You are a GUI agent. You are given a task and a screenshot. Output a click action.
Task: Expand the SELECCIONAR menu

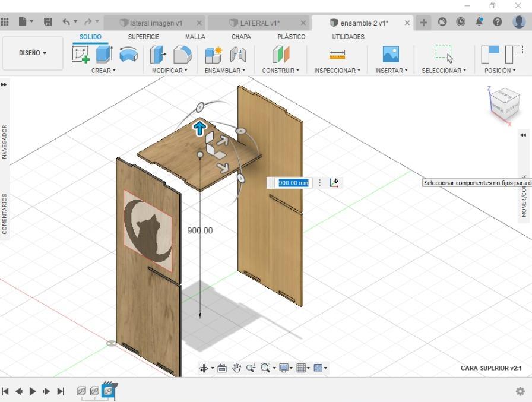[x=444, y=71]
